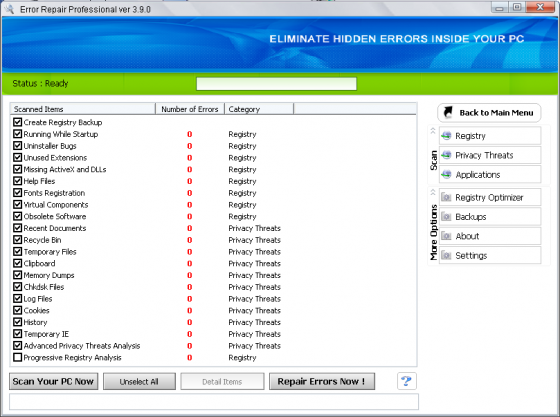
Task: Toggle the Recent Documents checkbox
Action: pyautogui.click(x=17, y=228)
